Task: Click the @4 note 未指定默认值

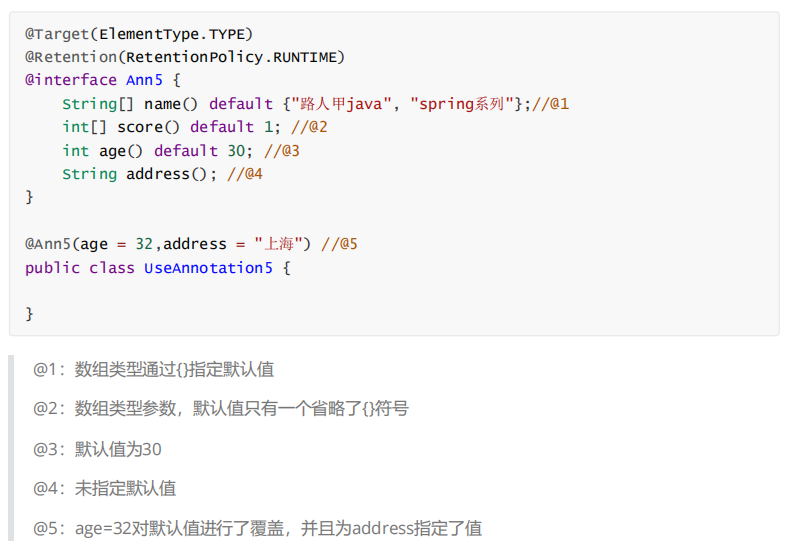Action: click(104, 488)
